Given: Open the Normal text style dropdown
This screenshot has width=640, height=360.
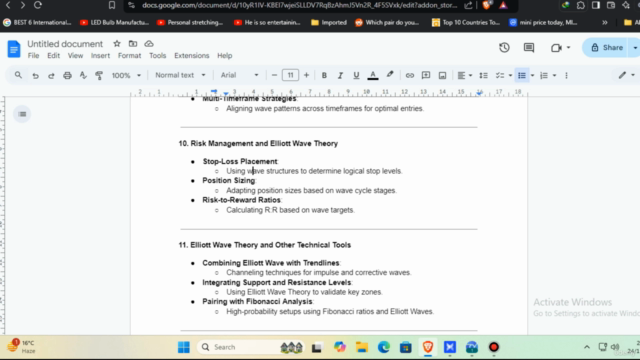Looking at the screenshot, I should pyautogui.click(x=180, y=75).
